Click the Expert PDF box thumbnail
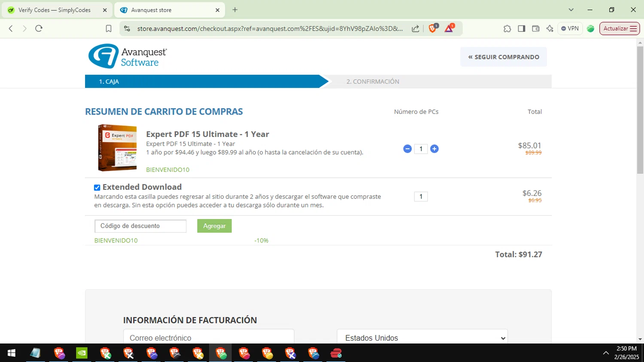The image size is (644, 362). click(117, 148)
